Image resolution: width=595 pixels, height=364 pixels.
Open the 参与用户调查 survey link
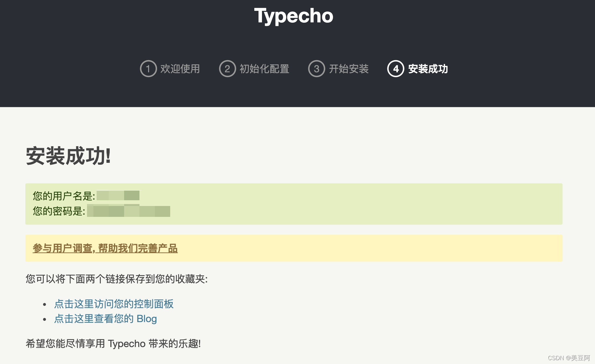pos(105,248)
